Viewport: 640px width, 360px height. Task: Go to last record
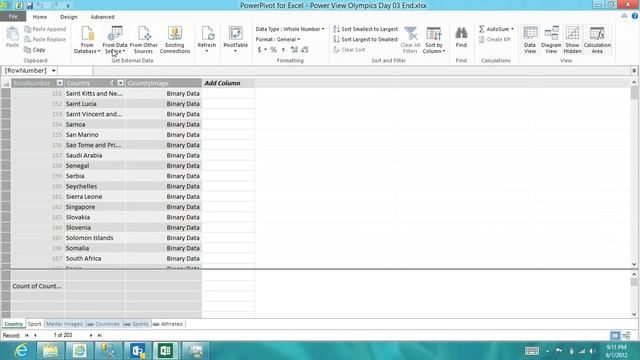(99, 335)
